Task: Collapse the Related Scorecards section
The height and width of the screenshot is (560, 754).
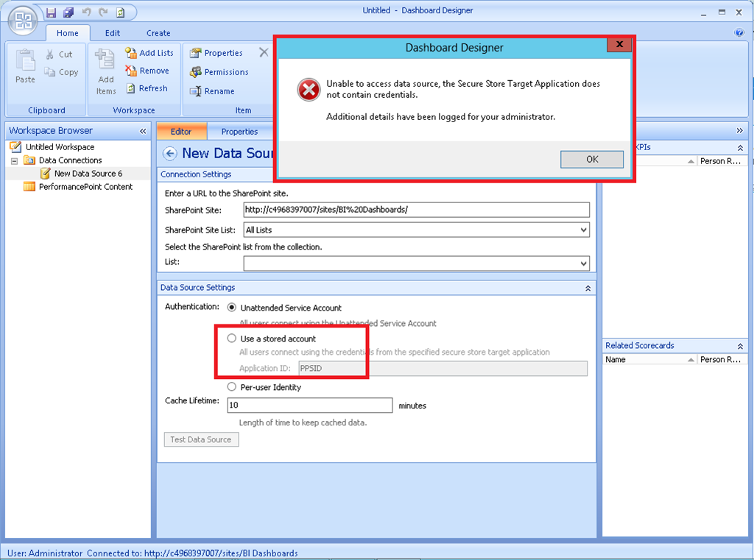Action: point(740,346)
